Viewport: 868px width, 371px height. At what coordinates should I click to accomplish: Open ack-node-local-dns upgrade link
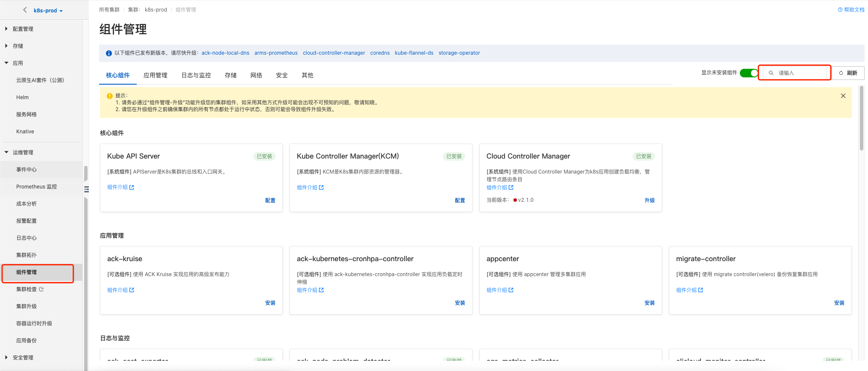tap(225, 53)
